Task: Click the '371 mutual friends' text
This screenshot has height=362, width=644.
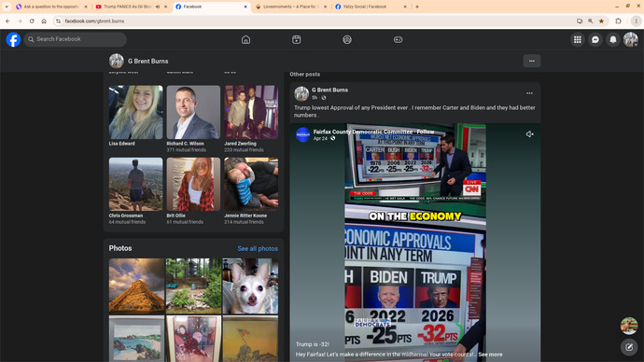Action: (x=186, y=150)
